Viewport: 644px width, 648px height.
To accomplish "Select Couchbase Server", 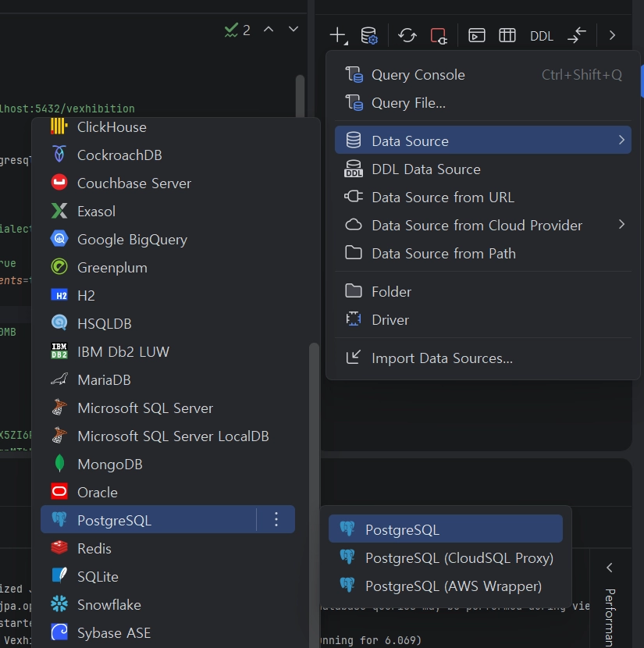I will (168, 183).
